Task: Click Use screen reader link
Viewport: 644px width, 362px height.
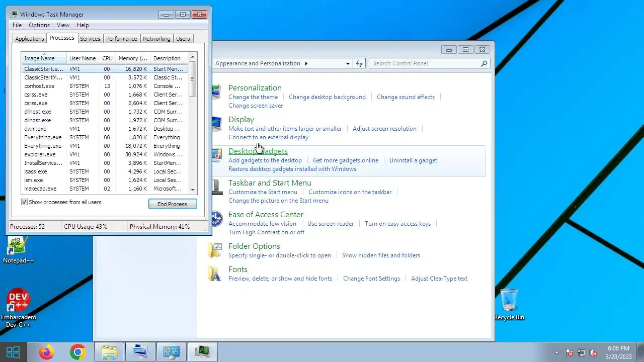Action: (x=331, y=224)
